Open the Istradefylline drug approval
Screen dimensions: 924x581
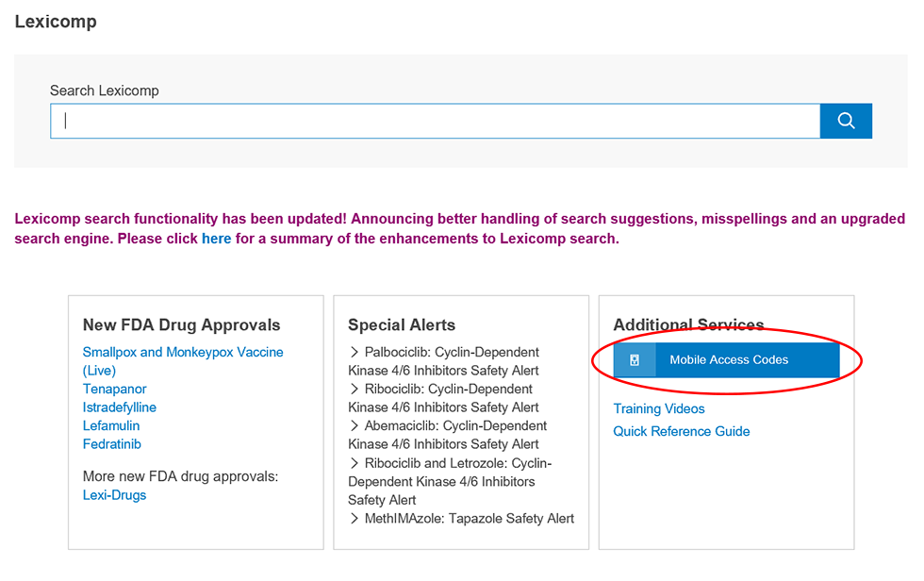point(119,407)
